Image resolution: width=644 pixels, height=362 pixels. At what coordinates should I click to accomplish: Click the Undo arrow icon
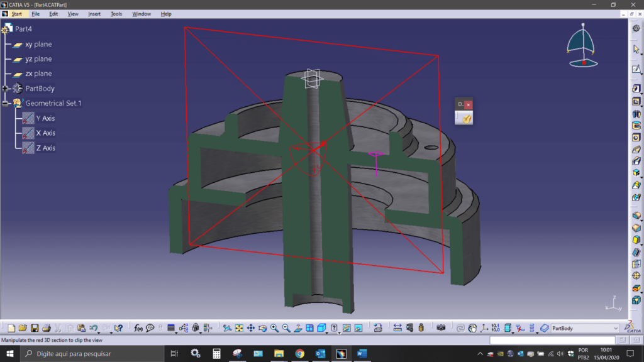[93, 328]
